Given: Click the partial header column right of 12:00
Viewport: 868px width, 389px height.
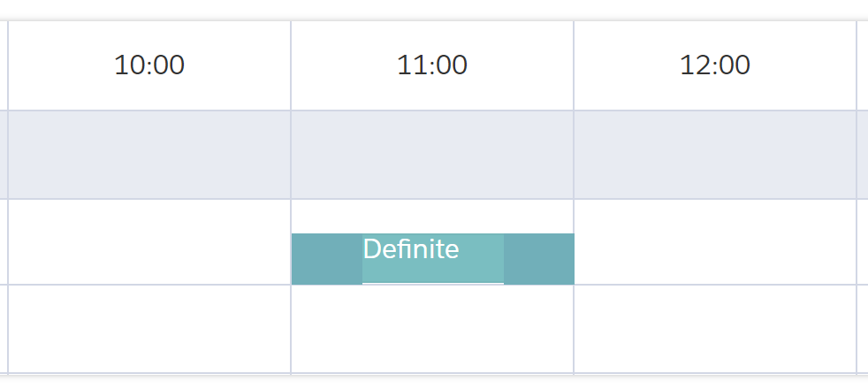Looking at the screenshot, I should (863, 65).
